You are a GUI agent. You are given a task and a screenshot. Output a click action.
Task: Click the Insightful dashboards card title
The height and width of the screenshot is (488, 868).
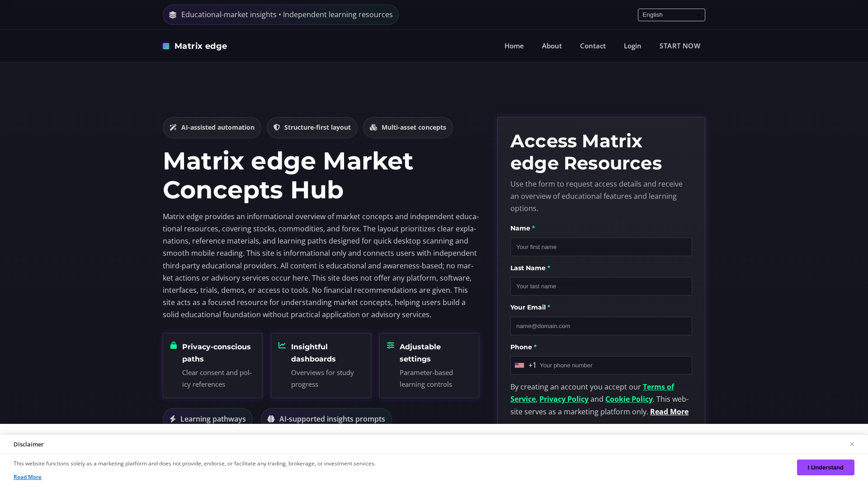[x=313, y=353]
